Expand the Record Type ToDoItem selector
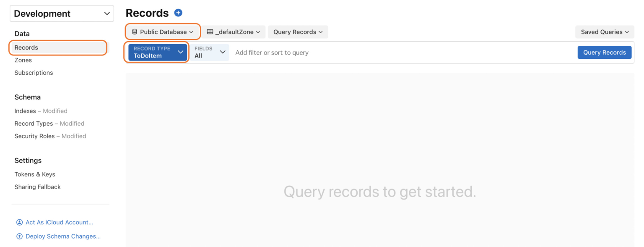Viewport: 644px width, 247px height. 158,52
